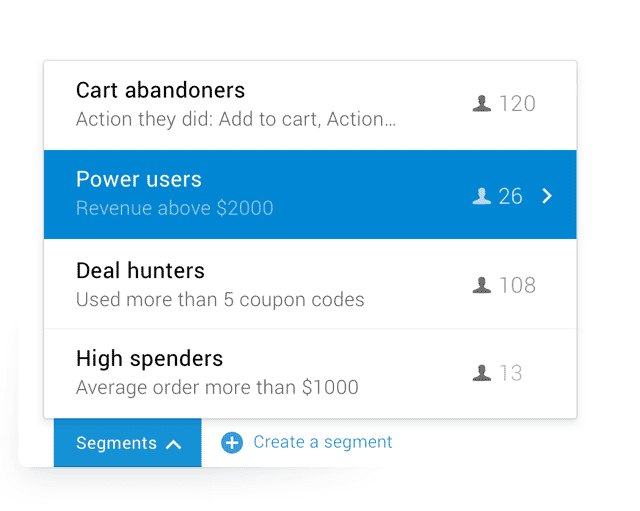Viewport: 640px width, 511px height.
Task: Click the person icon next to 13
Action: coord(482,373)
